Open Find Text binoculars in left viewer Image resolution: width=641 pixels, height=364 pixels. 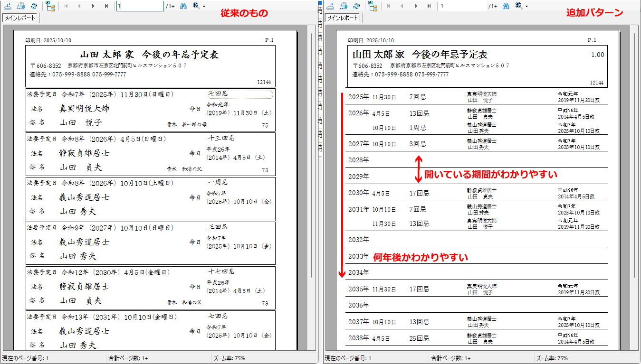[183, 6]
